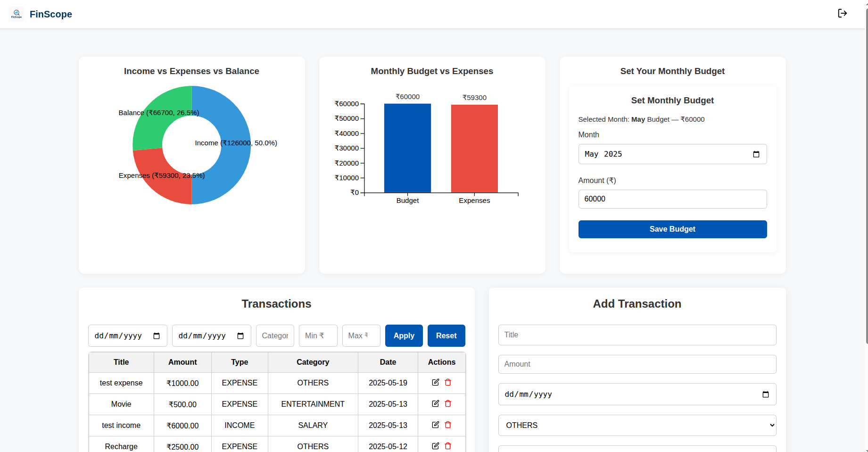Screen dimensions: 868x452
Task: Open the OTHERS category dropdown
Action: (x=637, y=425)
